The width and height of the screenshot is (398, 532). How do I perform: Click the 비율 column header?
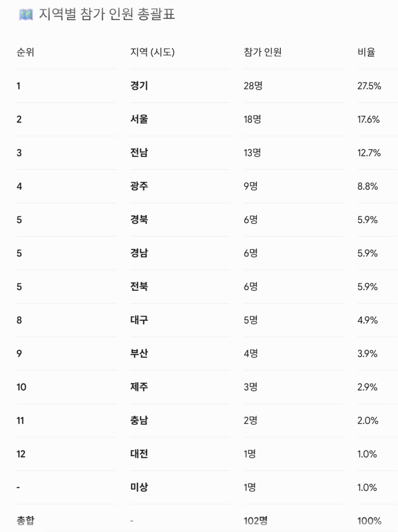pyautogui.click(x=367, y=52)
